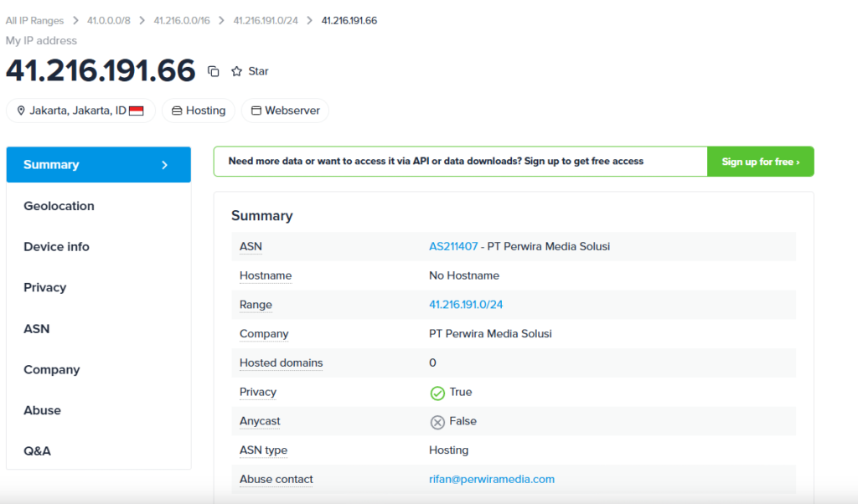Navigate to All IP Ranges breadcrumb
The image size is (858, 504).
coord(34,20)
